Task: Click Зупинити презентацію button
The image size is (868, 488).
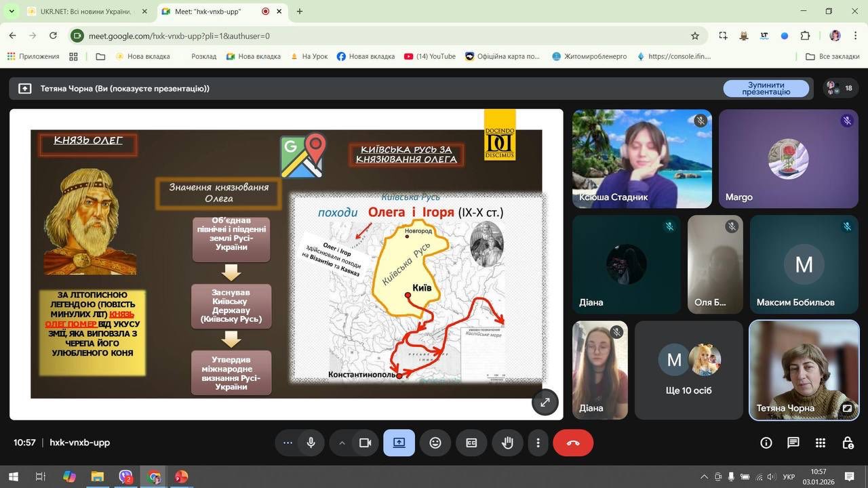Action: pyautogui.click(x=766, y=88)
